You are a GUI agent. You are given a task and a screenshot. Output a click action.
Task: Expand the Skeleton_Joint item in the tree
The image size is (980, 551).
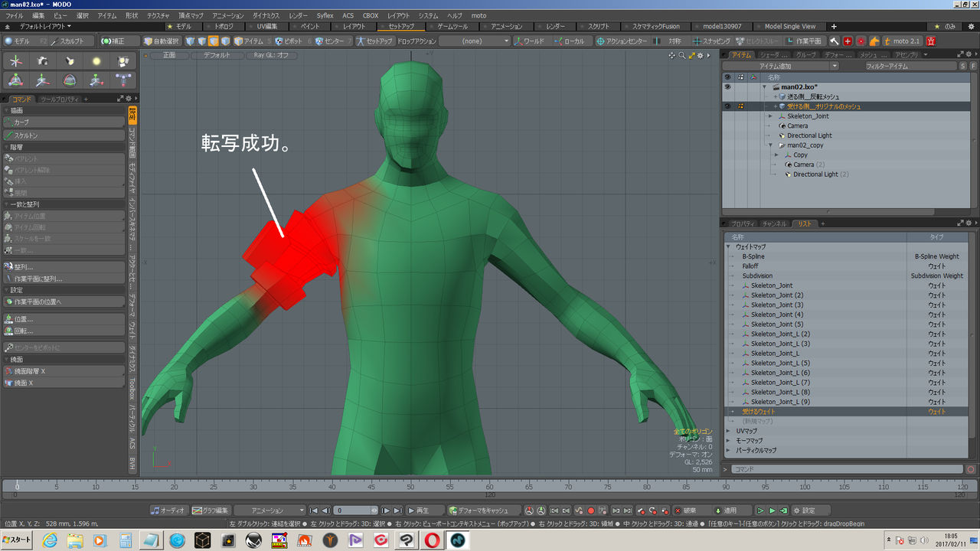[x=771, y=116]
